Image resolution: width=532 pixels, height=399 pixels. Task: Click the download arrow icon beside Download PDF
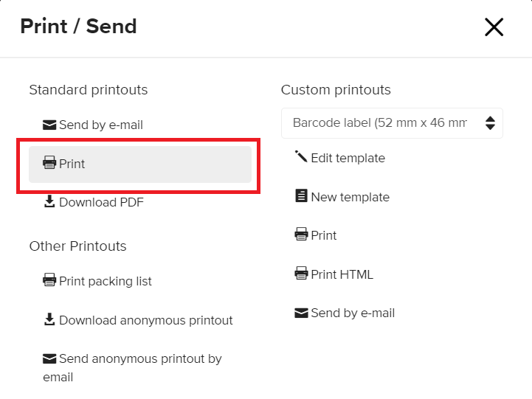tap(49, 201)
